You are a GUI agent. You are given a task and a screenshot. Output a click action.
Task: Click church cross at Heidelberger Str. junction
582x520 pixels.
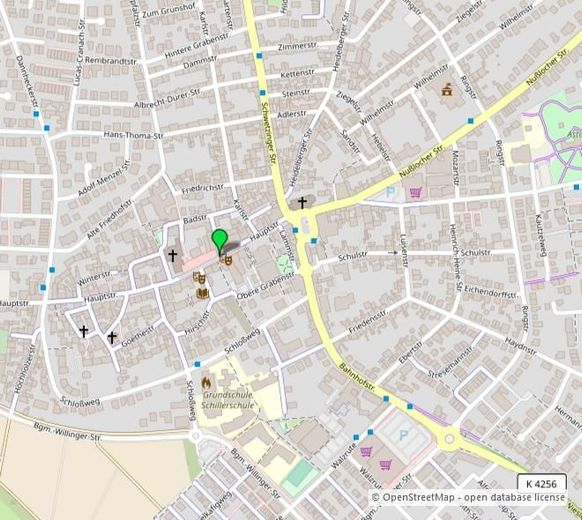point(303,203)
